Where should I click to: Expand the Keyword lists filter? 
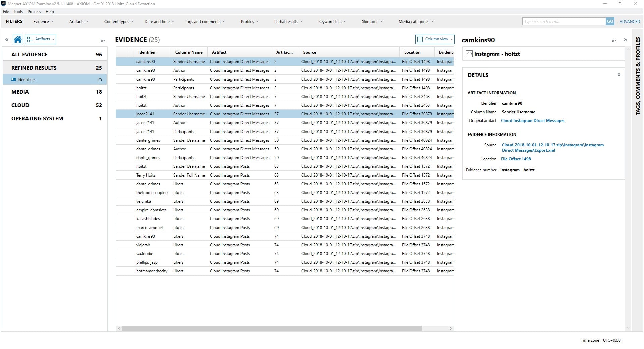tap(332, 22)
